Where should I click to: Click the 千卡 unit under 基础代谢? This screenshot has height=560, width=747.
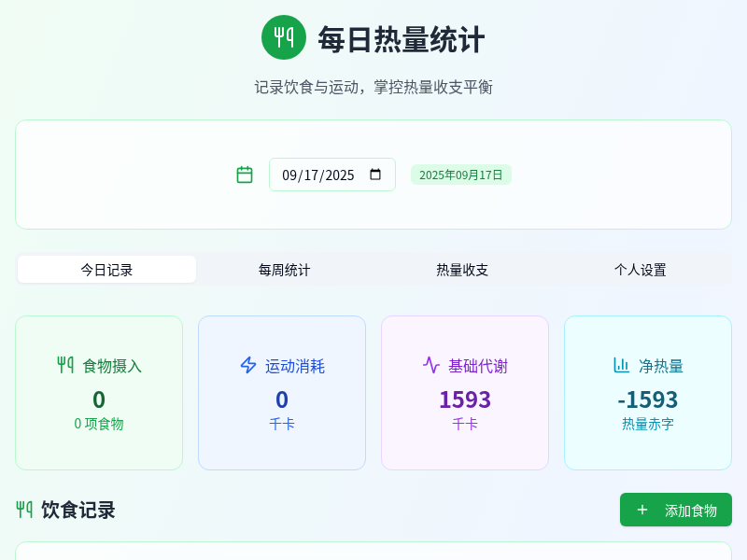(465, 424)
